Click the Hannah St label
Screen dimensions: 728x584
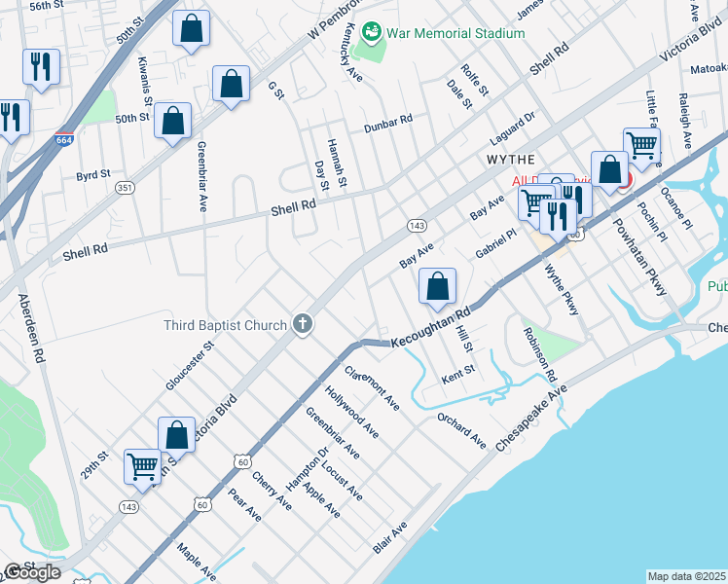pyautogui.click(x=337, y=163)
